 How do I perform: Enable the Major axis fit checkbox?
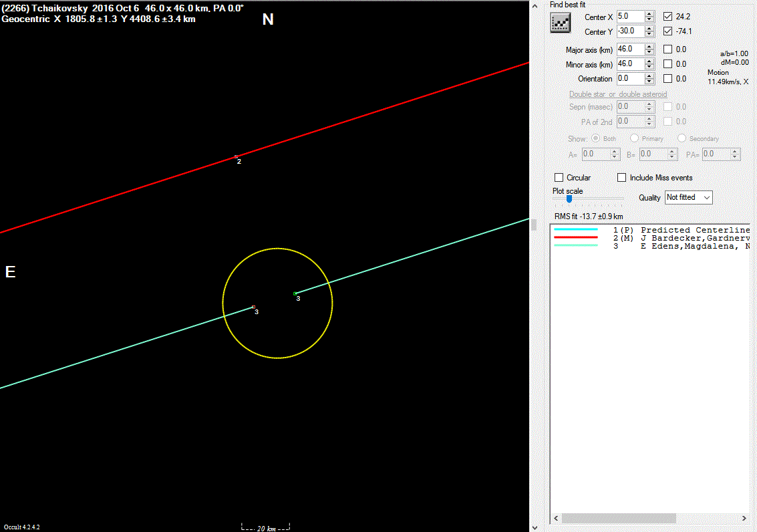667,49
